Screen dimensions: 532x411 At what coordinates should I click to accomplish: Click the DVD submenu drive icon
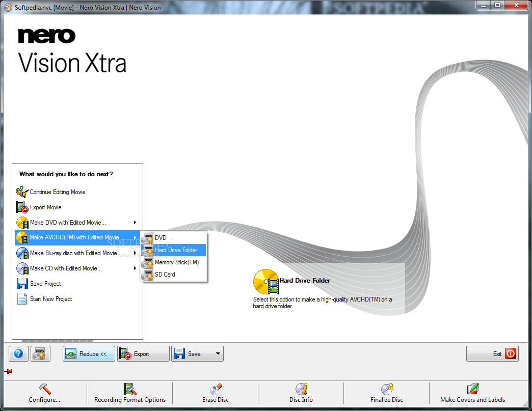(148, 238)
